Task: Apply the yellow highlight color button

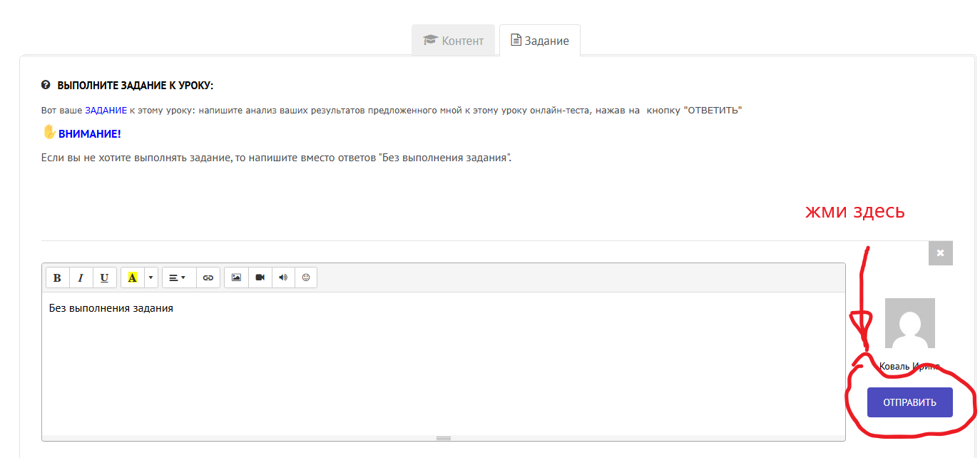Action: tap(132, 278)
